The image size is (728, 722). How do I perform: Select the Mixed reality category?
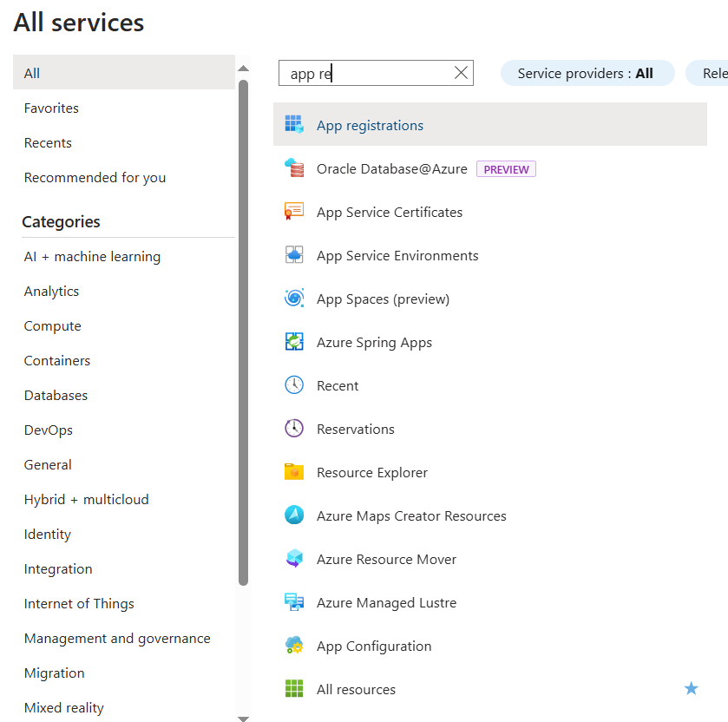[x=63, y=708]
